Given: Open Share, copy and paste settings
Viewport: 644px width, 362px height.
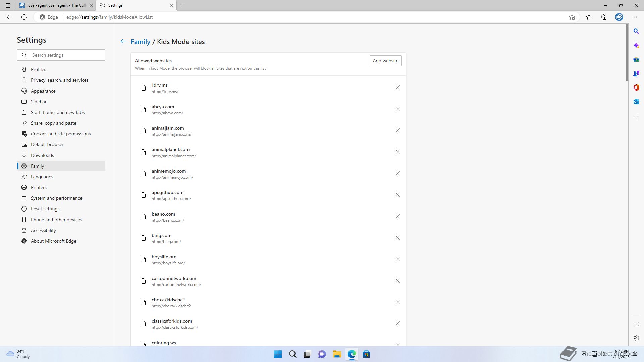Looking at the screenshot, I should pyautogui.click(x=61, y=123).
